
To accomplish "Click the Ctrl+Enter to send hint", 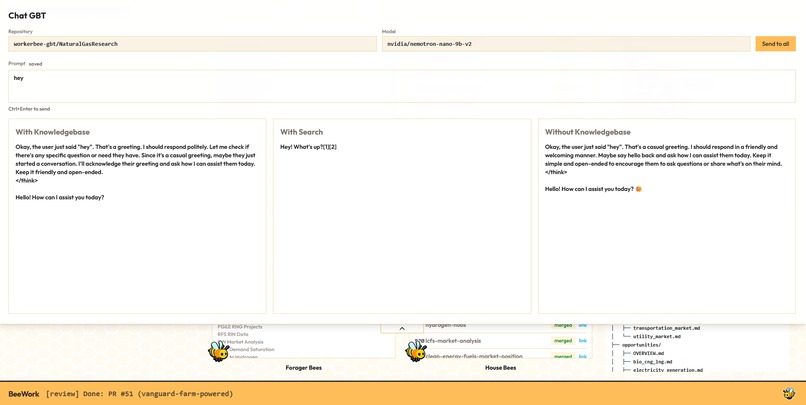I will pyautogui.click(x=29, y=109).
